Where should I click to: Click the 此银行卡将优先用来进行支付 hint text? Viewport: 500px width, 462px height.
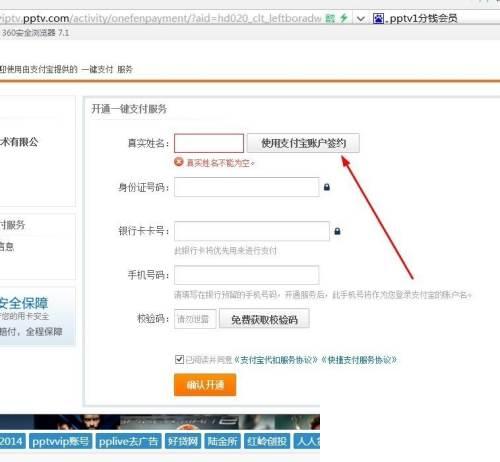[226, 251]
